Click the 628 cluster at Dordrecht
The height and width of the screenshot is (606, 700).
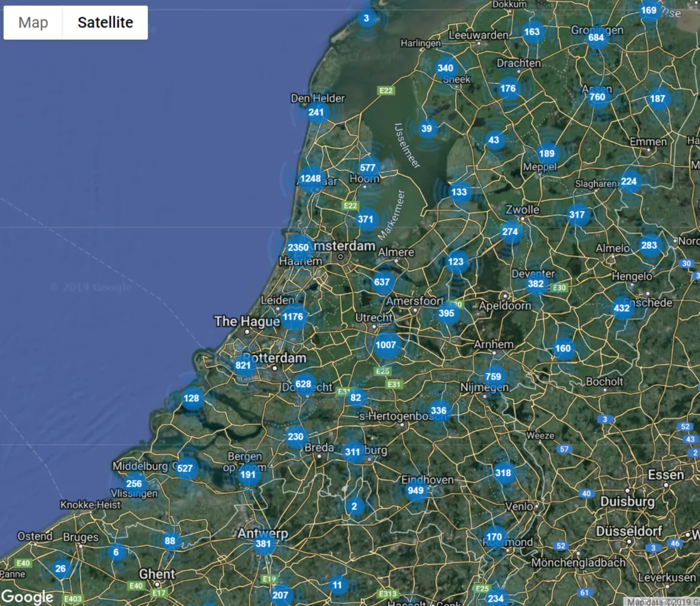pyautogui.click(x=304, y=384)
